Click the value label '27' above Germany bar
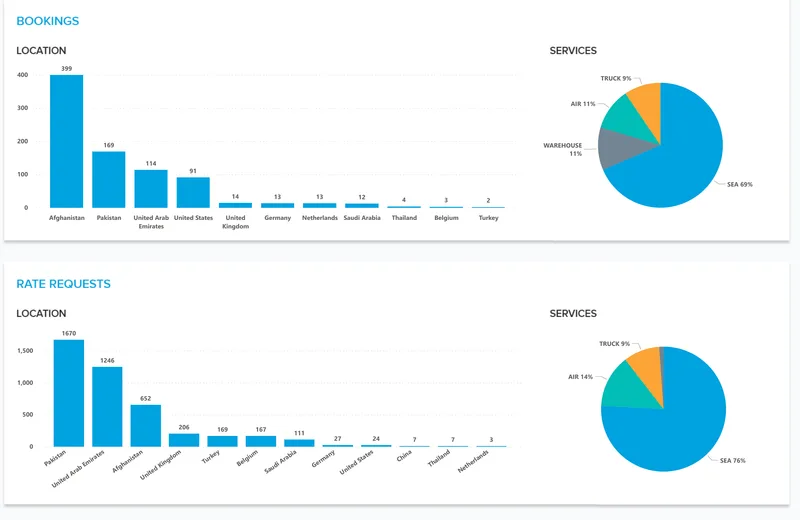The width and height of the screenshot is (800, 520). coord(338,438)
